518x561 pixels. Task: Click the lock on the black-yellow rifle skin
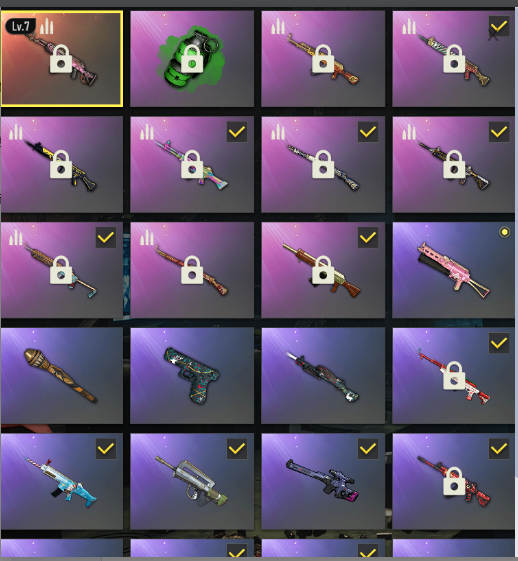coord(61,164)
